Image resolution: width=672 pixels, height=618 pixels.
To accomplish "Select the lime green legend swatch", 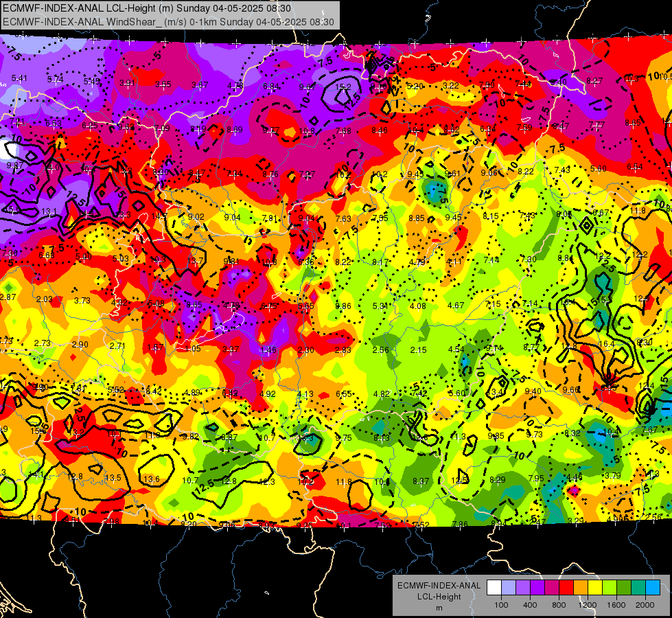I will click(610, 587).
